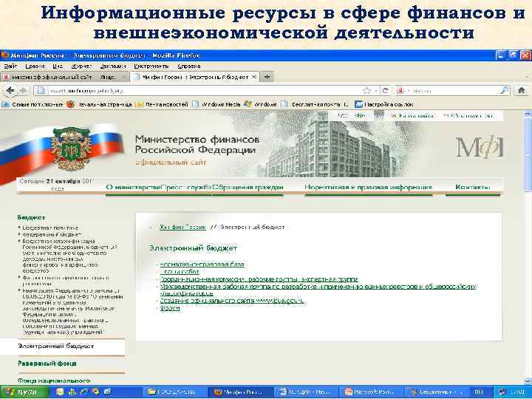Screen dimensions: 532x399
Task: Open Бюджетная политика sidebar item
Action: [x=50, y=228]
